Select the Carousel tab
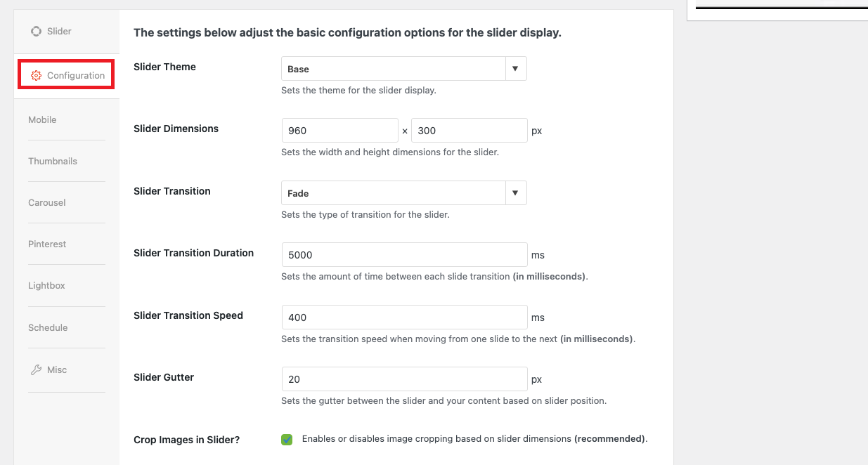Screen dimensions: 868x465 pyautogui.click(x=47, y=202)
